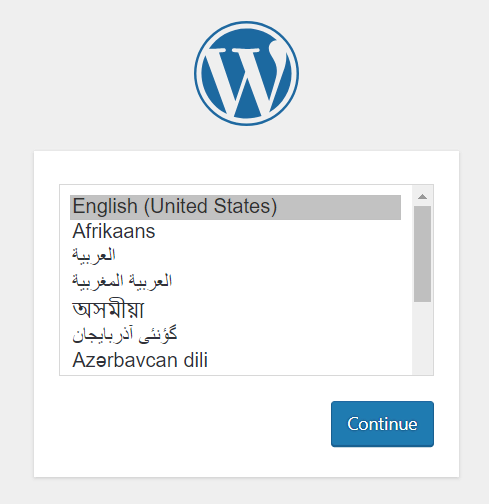Select the العربية language entry
This screenshot has height=504, width=489.
coord(235,256)
